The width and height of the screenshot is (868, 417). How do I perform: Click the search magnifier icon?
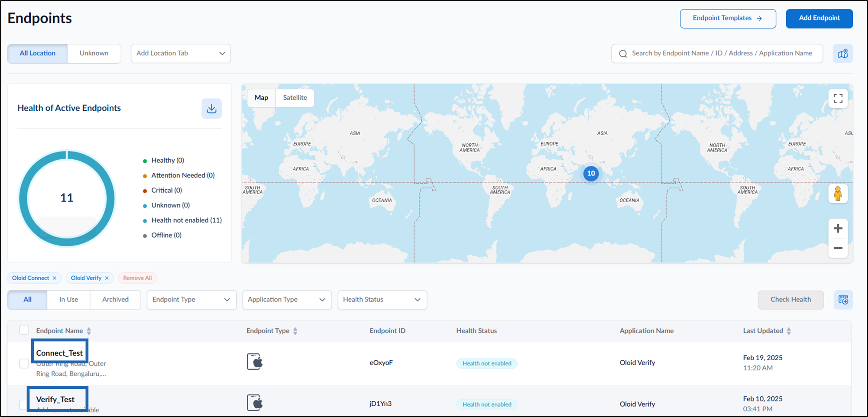tap(623, 54)
